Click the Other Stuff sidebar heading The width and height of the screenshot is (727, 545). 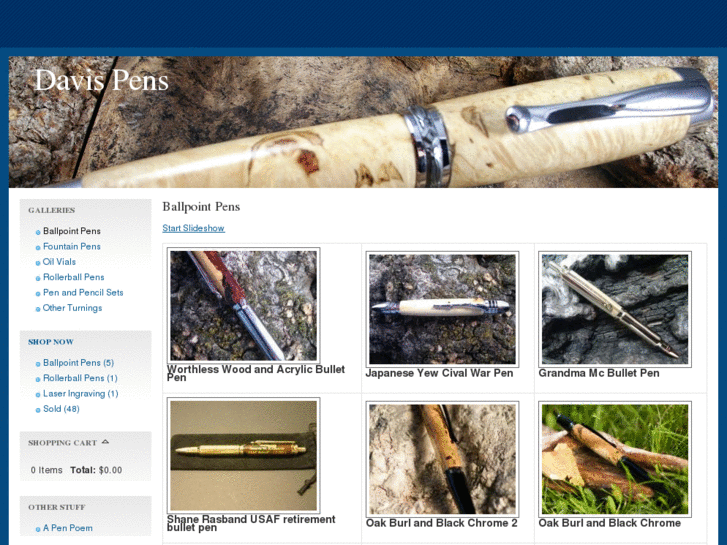coord(57,507)
